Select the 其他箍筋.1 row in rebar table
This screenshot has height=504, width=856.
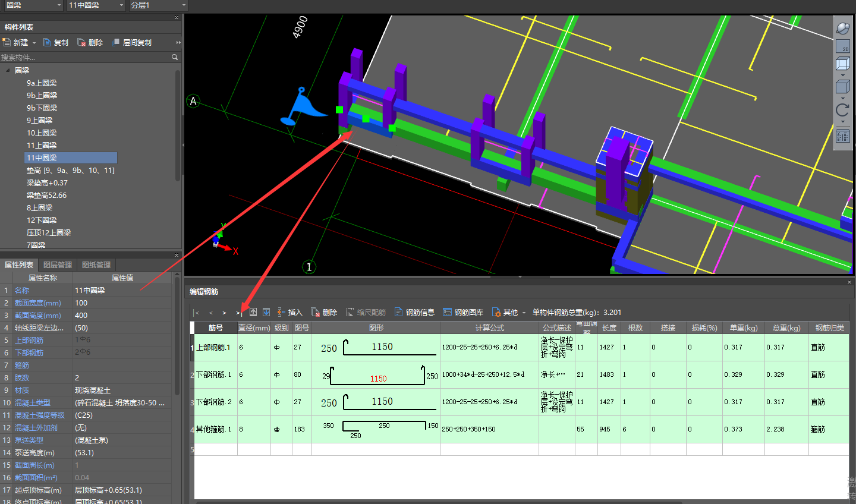click(520, 429)
